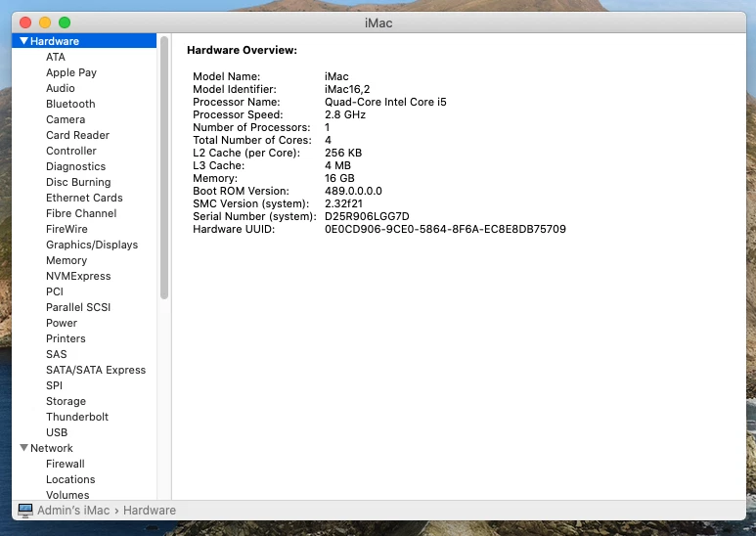The image size is (756, 536).
Task: Click the Model Name value iMac
Action: click(x=336, y=76)
